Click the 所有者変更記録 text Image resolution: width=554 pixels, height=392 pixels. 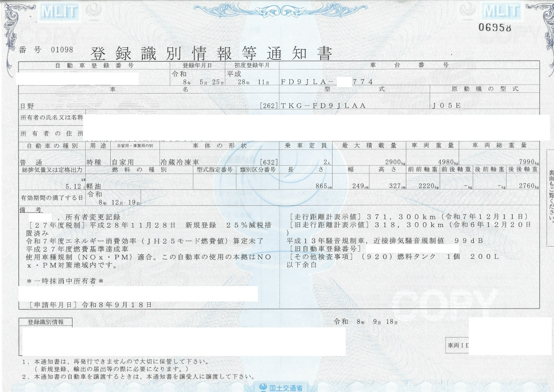tap(92, 217)
